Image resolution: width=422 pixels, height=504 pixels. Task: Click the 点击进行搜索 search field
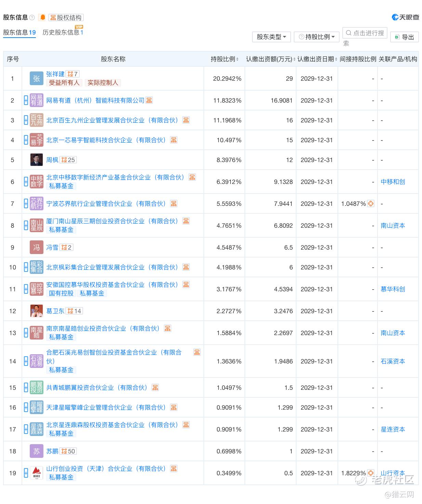tap(365, 33)
